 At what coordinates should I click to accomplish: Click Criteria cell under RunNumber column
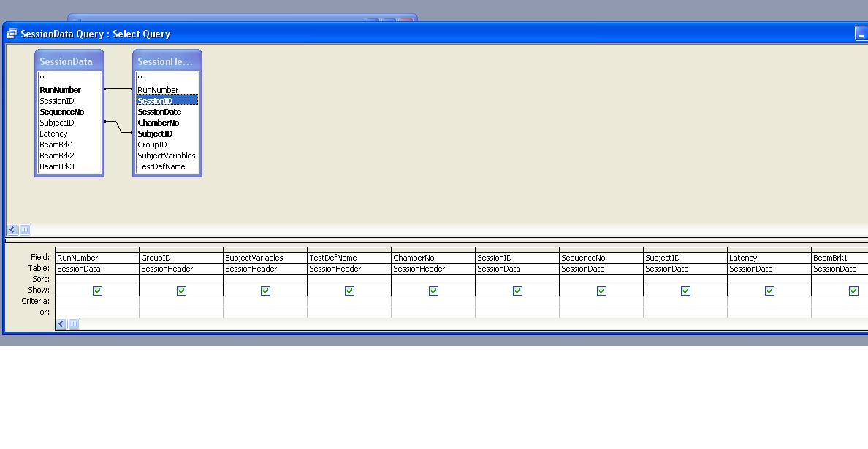[x=97, y=302]
